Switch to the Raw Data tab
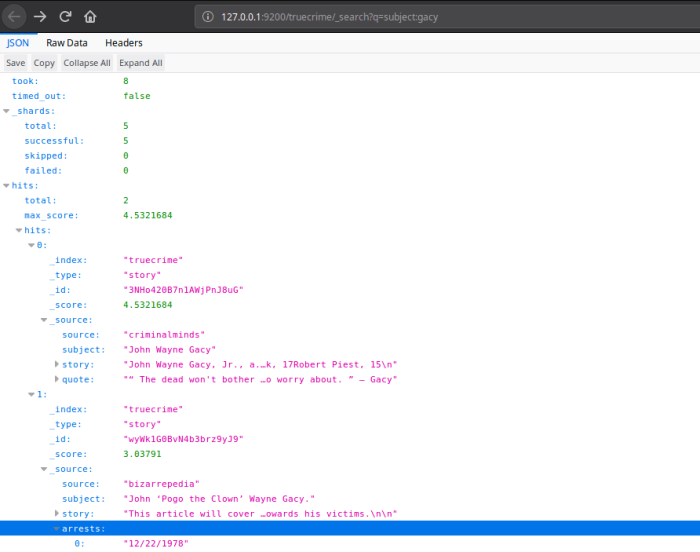Screen dimensions: 700x552 tap(67, 43)
